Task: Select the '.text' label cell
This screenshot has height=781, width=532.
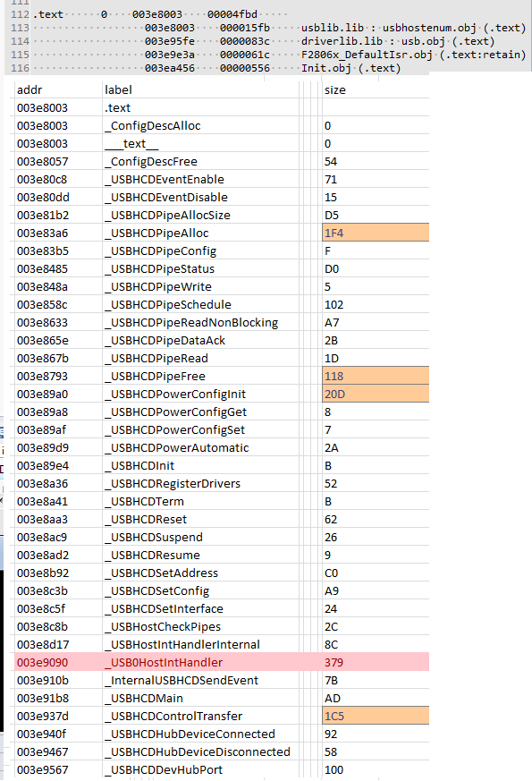Action: [200, 107]
